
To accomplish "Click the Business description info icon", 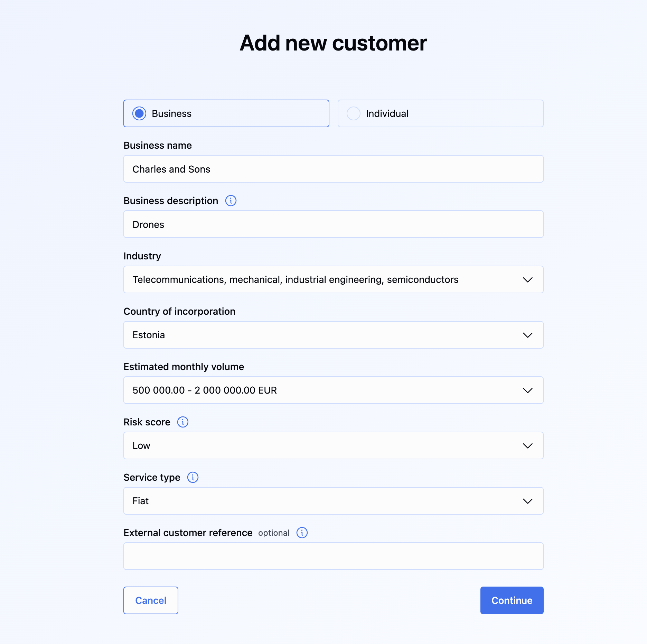I will pyautogui.click(x=231, y=201).
